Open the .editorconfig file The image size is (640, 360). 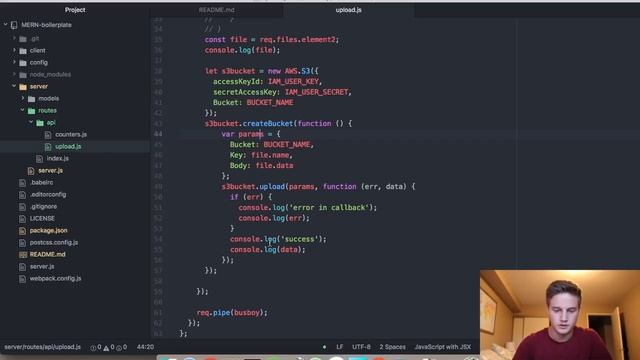pyautogui.click(x=48, y=194)
